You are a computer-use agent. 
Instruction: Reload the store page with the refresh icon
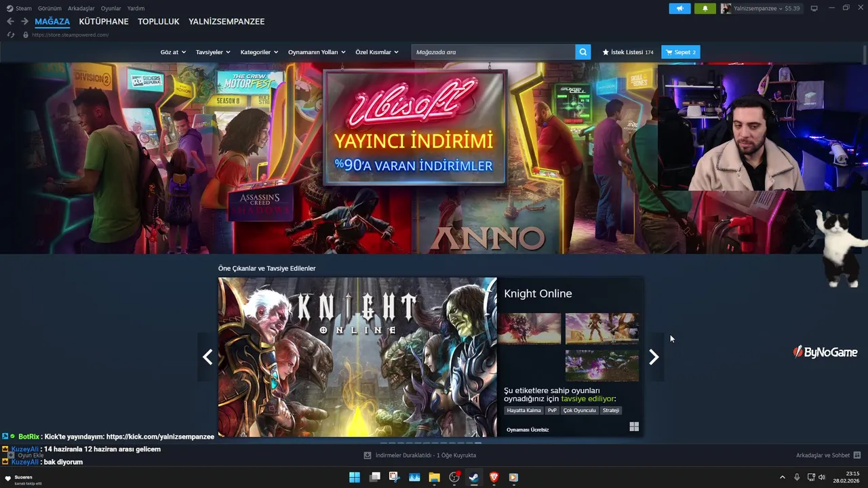point(10,35)
